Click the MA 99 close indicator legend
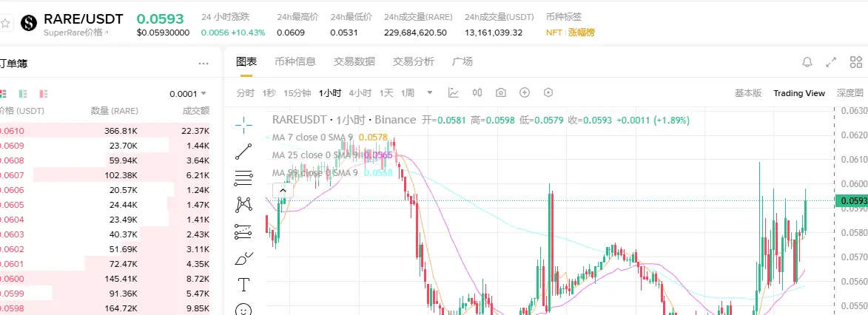The image size is (868, 315). point(333,173)
